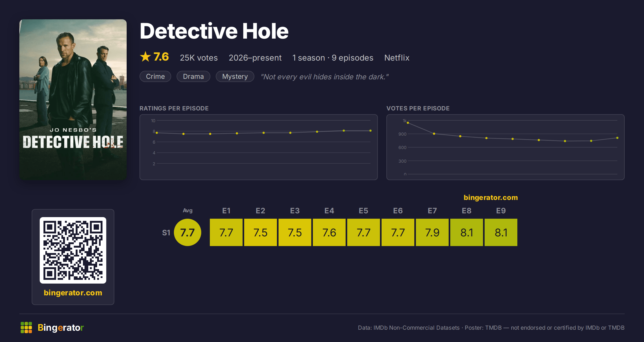
Task: Click the yellow star rating icon
Action: pyautogui.click(x=145, y=57)
